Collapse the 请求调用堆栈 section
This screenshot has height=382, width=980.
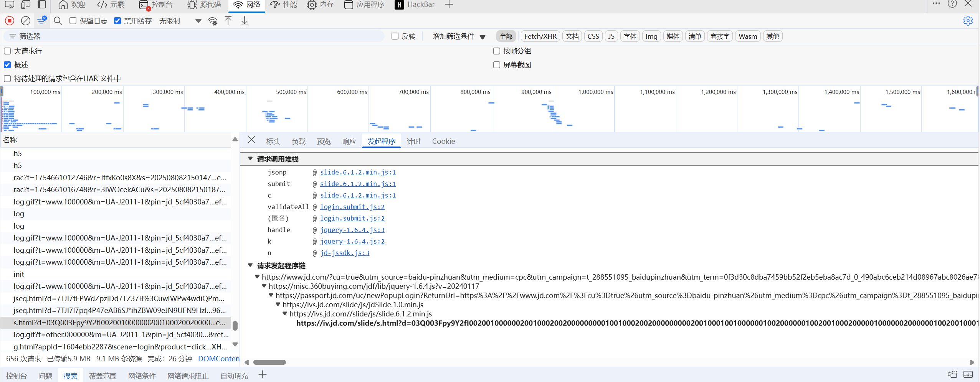250,159
